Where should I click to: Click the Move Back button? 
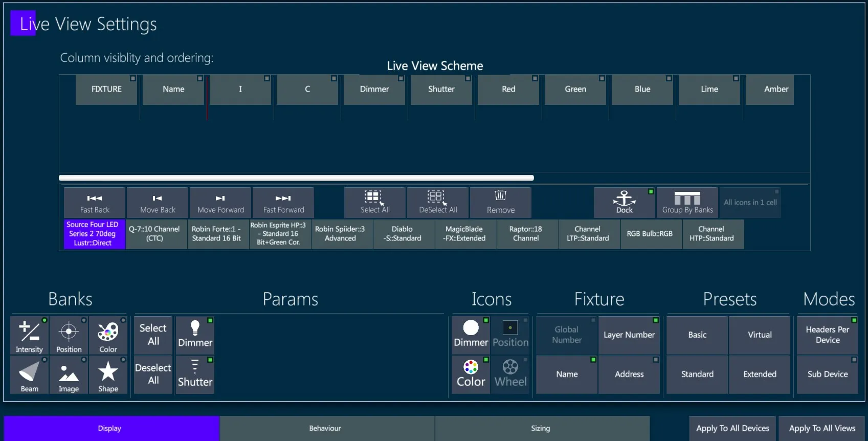tap(158, 203)
